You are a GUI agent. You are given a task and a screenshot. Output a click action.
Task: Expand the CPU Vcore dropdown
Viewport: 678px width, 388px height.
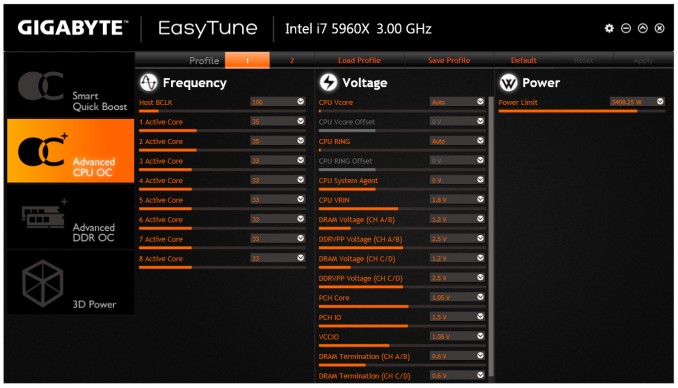tap(480, 102)
